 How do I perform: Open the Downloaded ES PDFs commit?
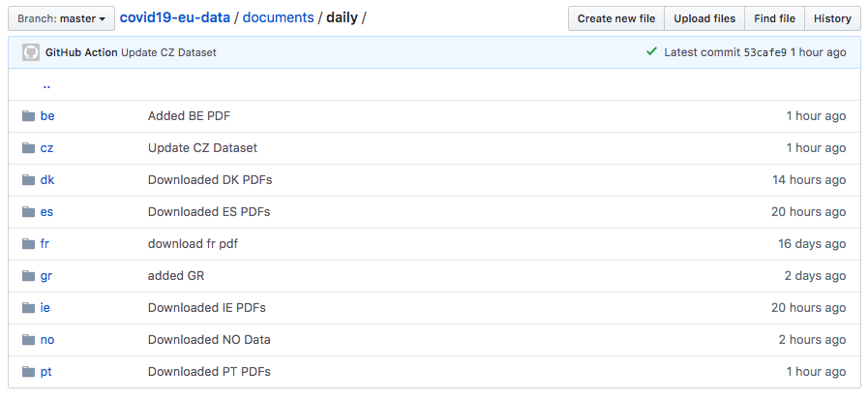pyautogui.click(x=209, y=212)
